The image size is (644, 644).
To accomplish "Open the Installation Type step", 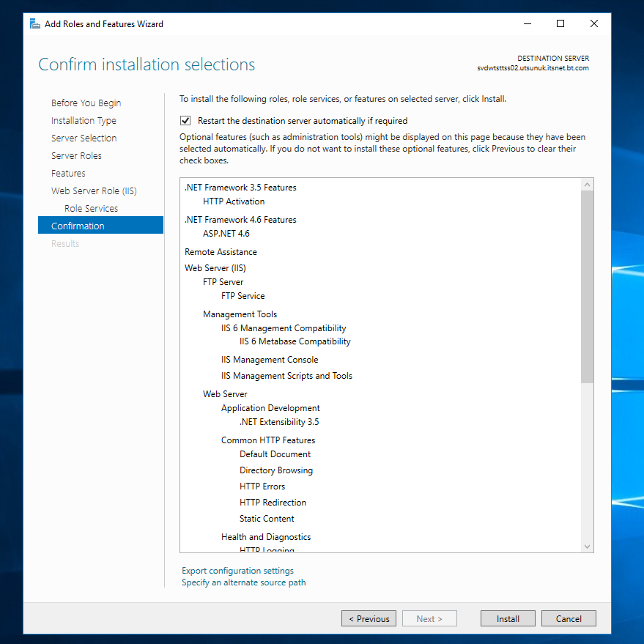I will [84, 120].
